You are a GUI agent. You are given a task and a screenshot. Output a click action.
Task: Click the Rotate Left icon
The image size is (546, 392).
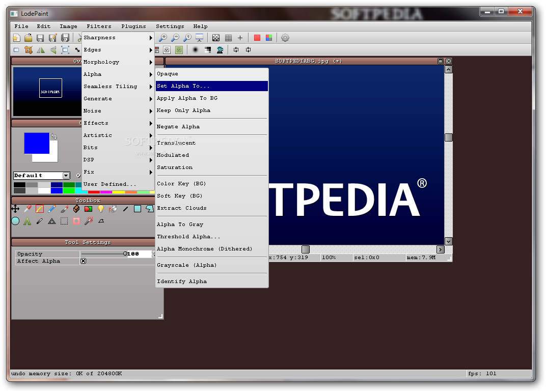236,50
